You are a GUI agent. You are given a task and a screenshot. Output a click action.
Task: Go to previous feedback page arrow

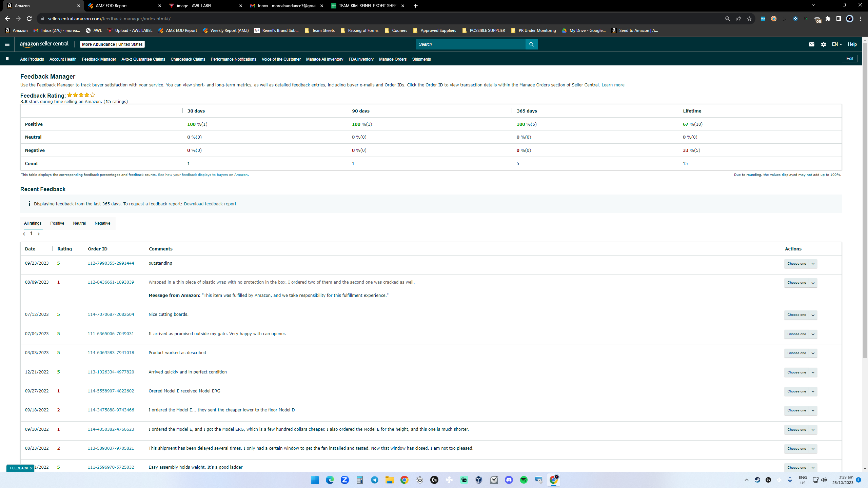24,234
